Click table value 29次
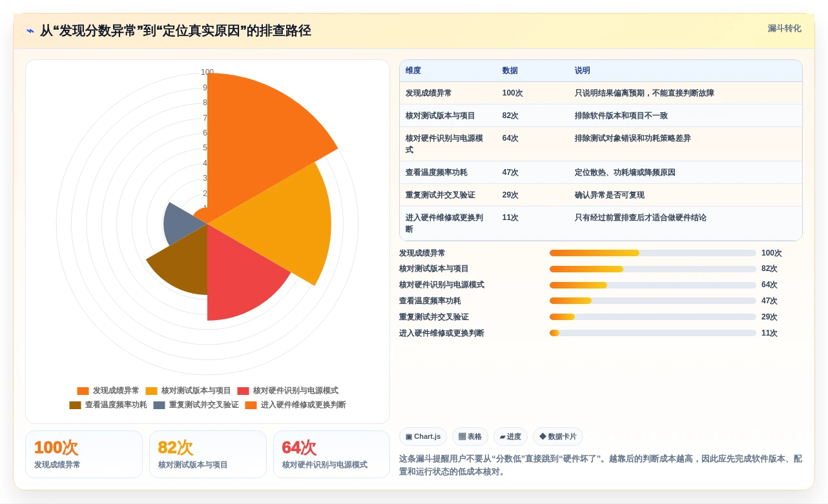The width and height of the screenshot is (828, 504). [510, 196]
